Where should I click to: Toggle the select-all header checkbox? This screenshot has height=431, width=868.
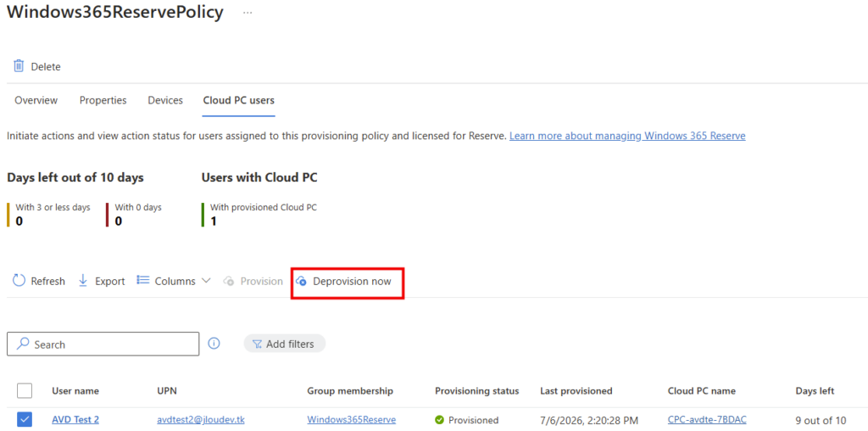(25, 390)
